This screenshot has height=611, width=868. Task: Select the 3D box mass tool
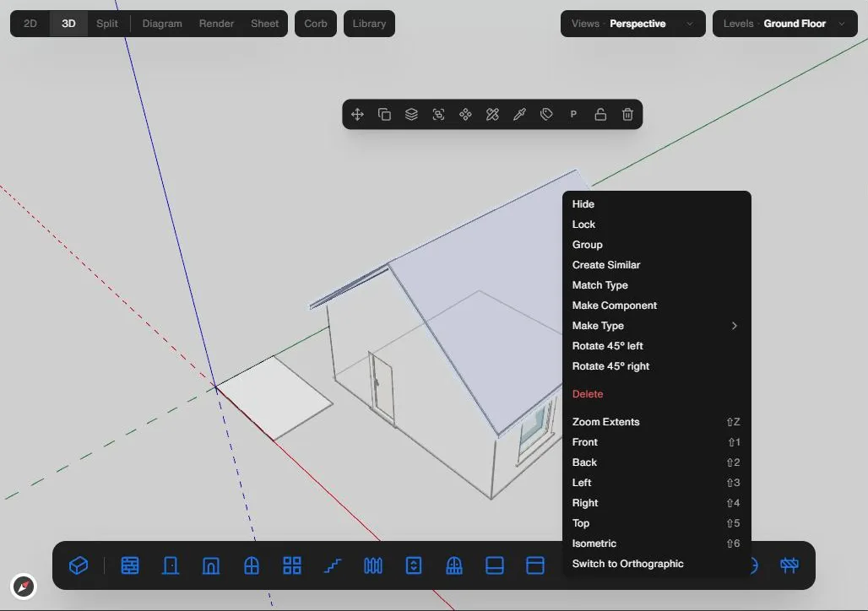pos(79,565)
